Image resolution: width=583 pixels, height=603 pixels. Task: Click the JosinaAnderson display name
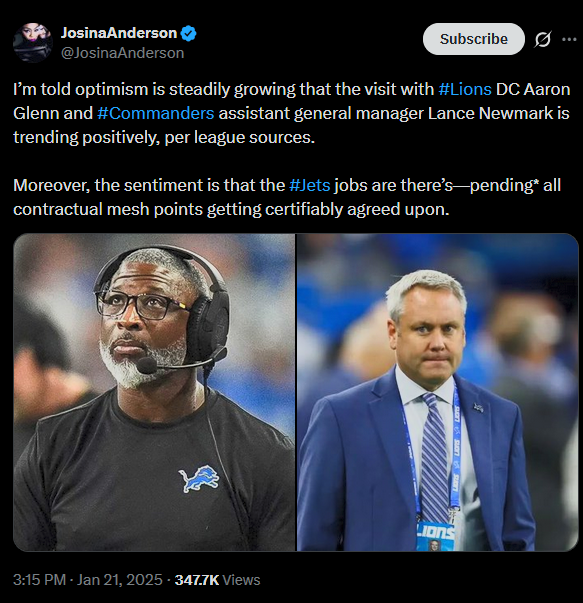tap(119, 33)
